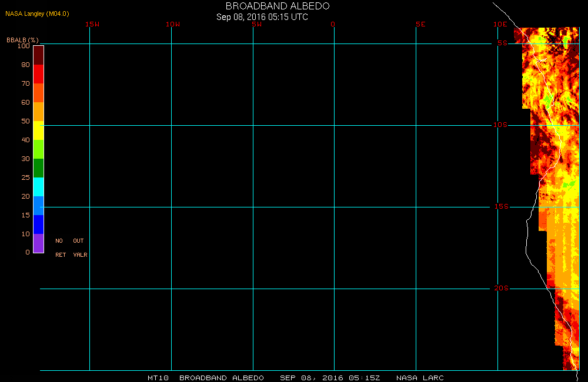This screenshot has height=382, width=588.
Task: Click the NASA LARC footer text
Action: point(420,378)
